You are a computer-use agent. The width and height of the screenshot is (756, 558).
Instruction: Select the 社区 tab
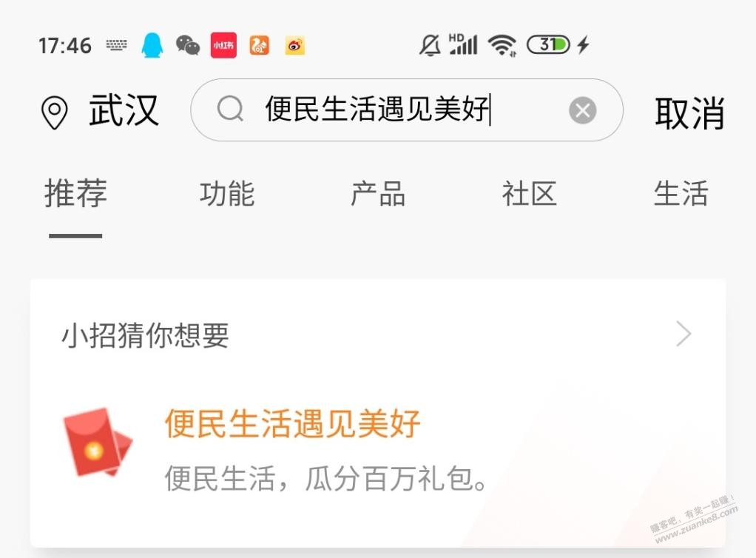click(530, 193)
